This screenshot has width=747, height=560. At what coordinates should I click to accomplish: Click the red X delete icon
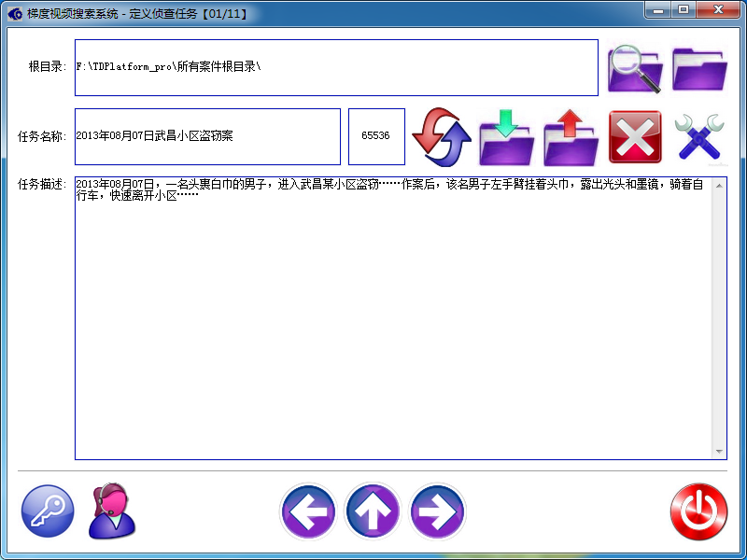click(x=635, y=137)
